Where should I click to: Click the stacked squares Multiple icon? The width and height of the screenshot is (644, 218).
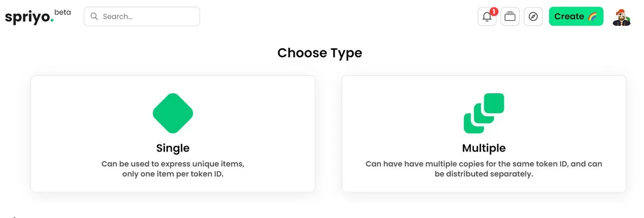coord(484,113)
